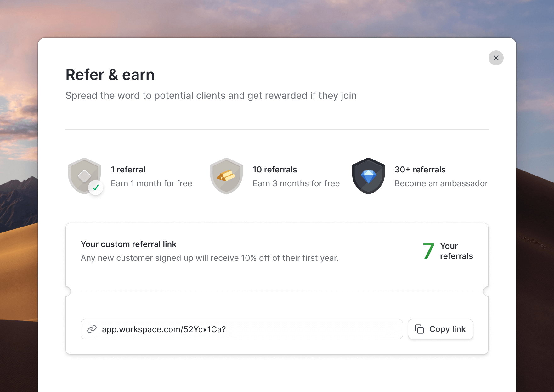Click the gold bars shield badge
Screen dimensions: 554x392
pyautogui.click(x=226, y=176)
